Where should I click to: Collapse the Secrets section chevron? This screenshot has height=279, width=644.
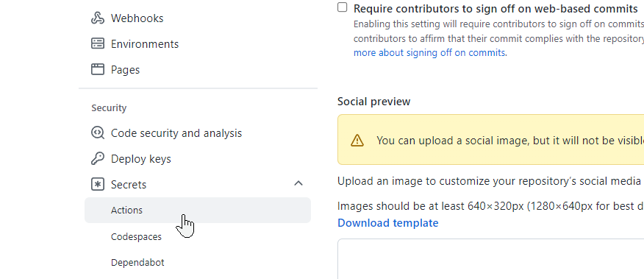[x=298, y=183]
